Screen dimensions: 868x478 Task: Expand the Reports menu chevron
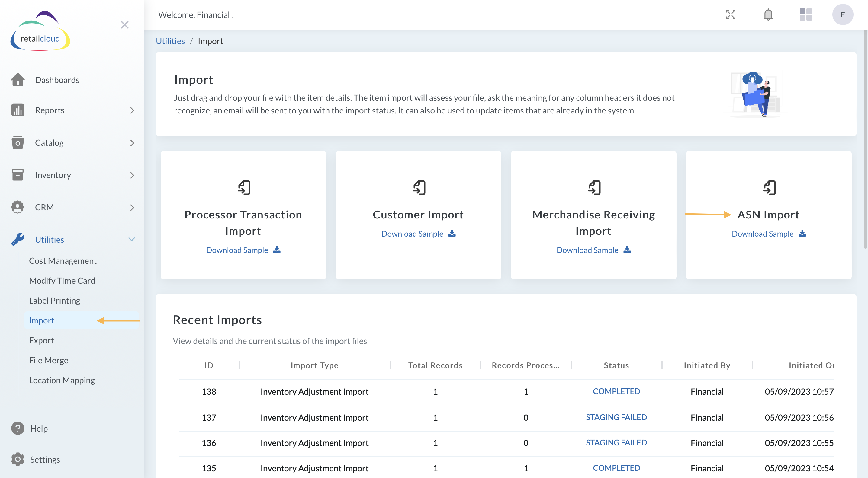[x=132, y=110]
